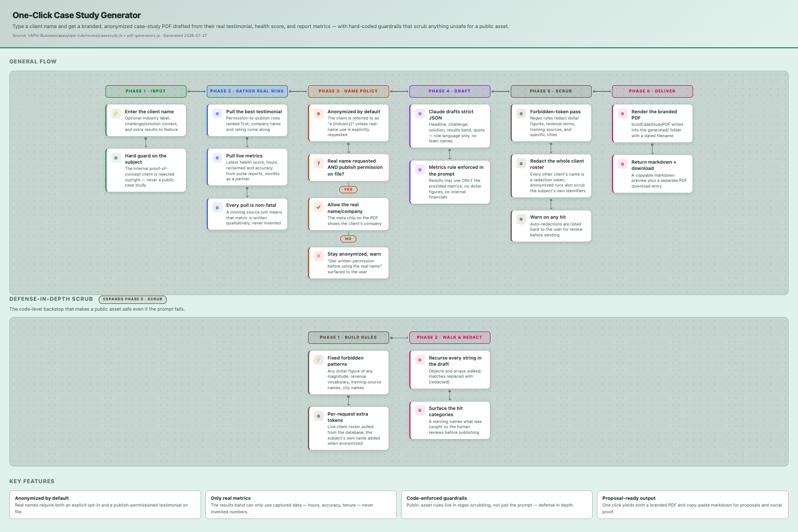This screenshot has height=532, width=798.
Task: Click the icon beside Warn on any hit
Action: tap(521, 219)
